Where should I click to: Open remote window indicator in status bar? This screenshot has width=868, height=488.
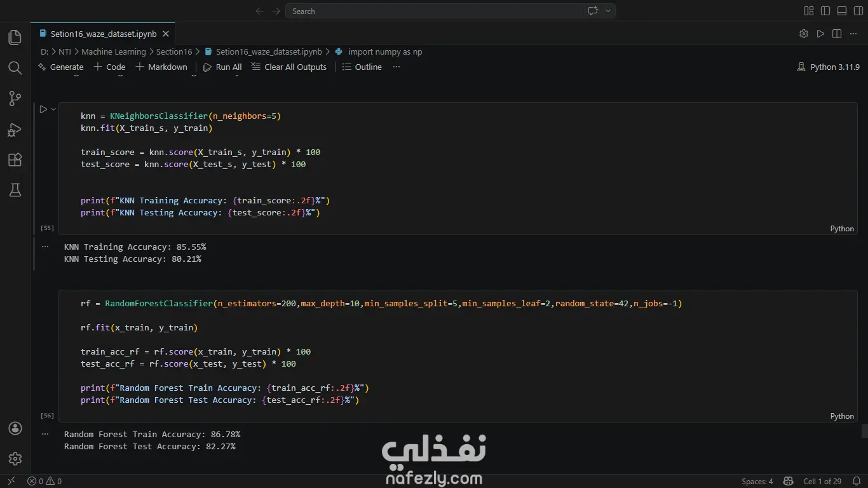point(10,481)
